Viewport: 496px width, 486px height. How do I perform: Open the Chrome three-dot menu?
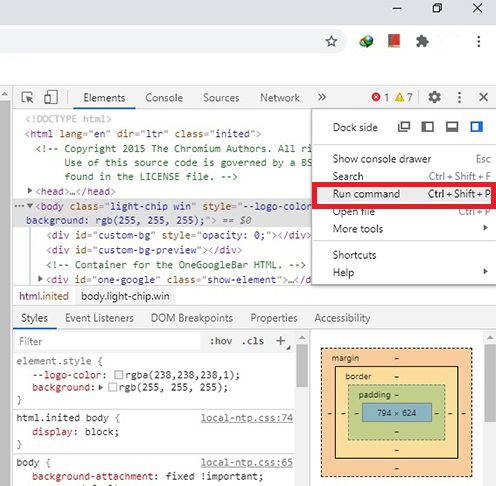[x=478, y=42]
